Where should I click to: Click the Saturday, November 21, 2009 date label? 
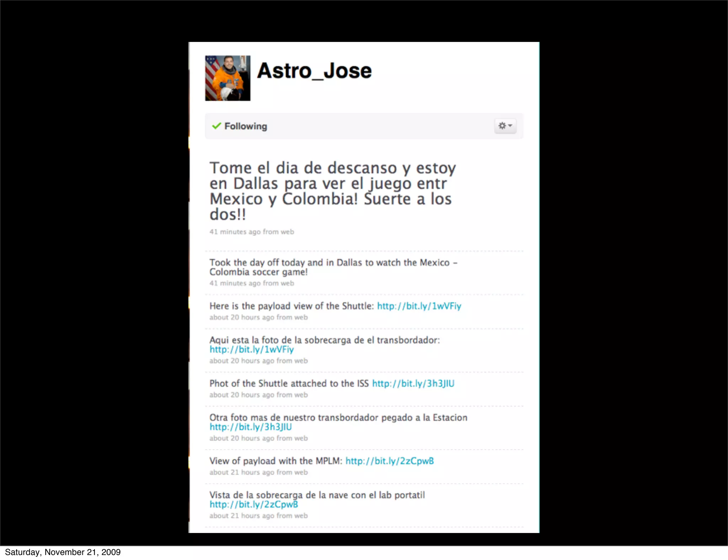tap(63, 552)
